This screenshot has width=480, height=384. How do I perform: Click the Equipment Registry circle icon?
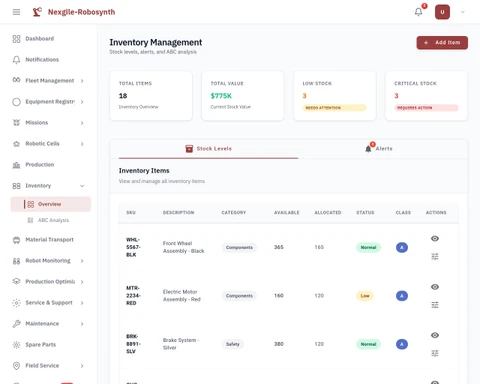click(x=16, y=102)
